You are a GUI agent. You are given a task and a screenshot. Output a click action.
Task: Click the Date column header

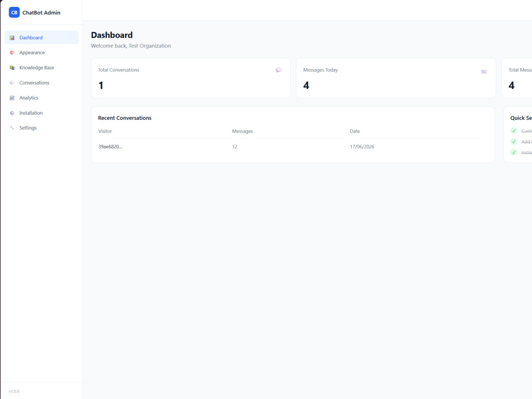point(354,131)
